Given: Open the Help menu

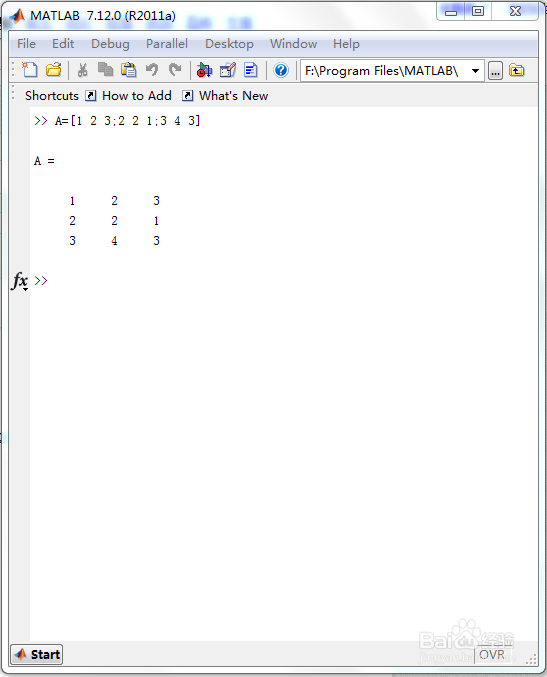Looking at the screenshot, I should point(346,44).
